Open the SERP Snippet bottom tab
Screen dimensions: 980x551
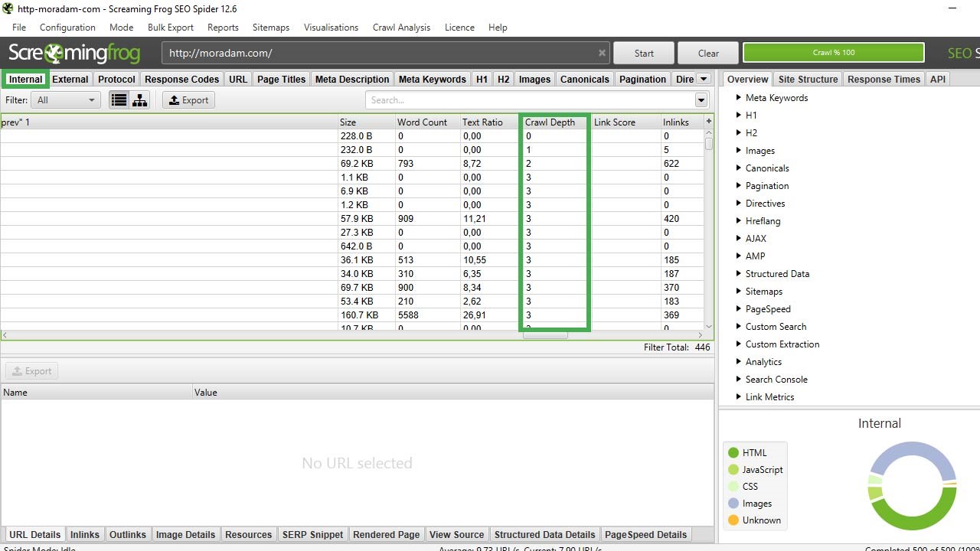pyautogui.click(x=312, y=534)
